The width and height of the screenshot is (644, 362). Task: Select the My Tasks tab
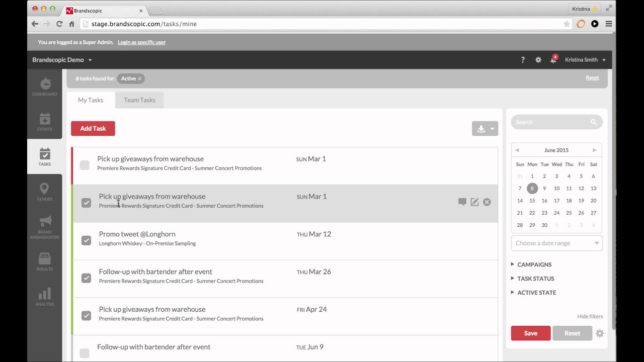point(91,100)
